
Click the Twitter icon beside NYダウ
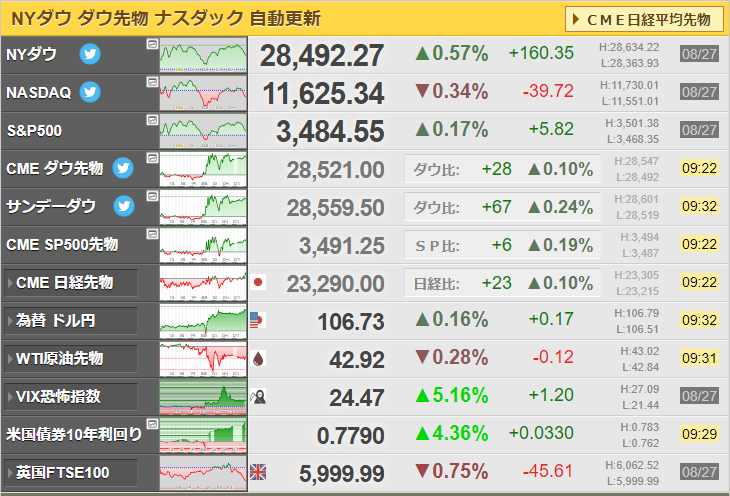90,54
